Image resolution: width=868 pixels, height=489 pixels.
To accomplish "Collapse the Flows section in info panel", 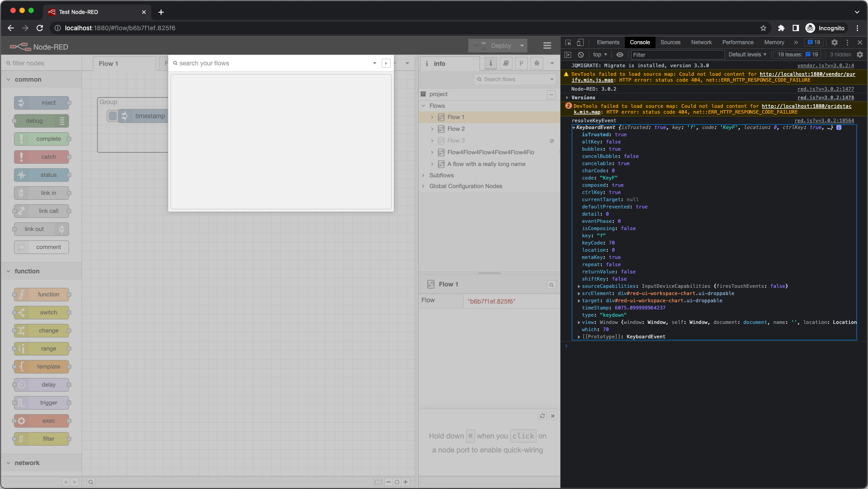I will click(x=424, y=105).
